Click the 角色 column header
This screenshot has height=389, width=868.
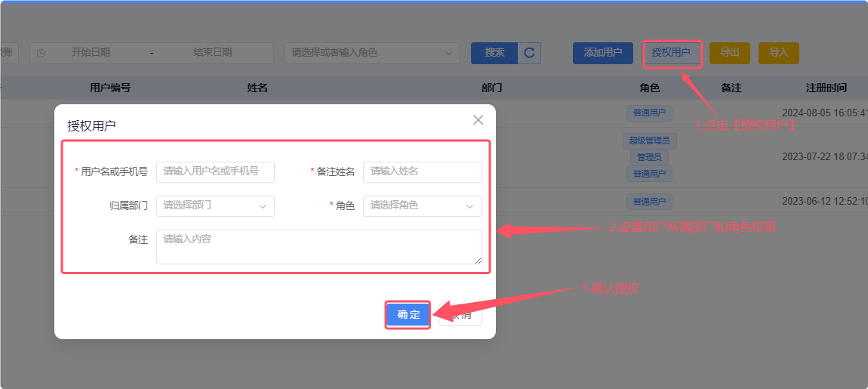pos(649,88)
